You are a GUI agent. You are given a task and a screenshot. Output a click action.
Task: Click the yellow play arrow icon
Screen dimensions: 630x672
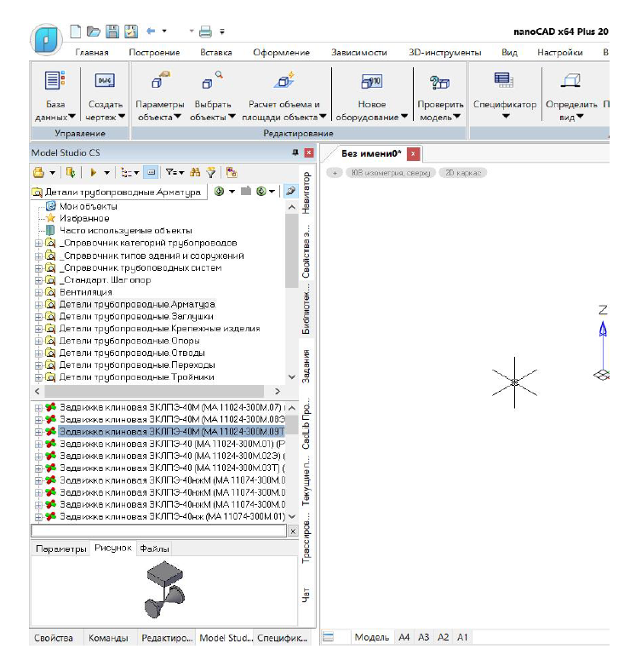tap(94, 172)
